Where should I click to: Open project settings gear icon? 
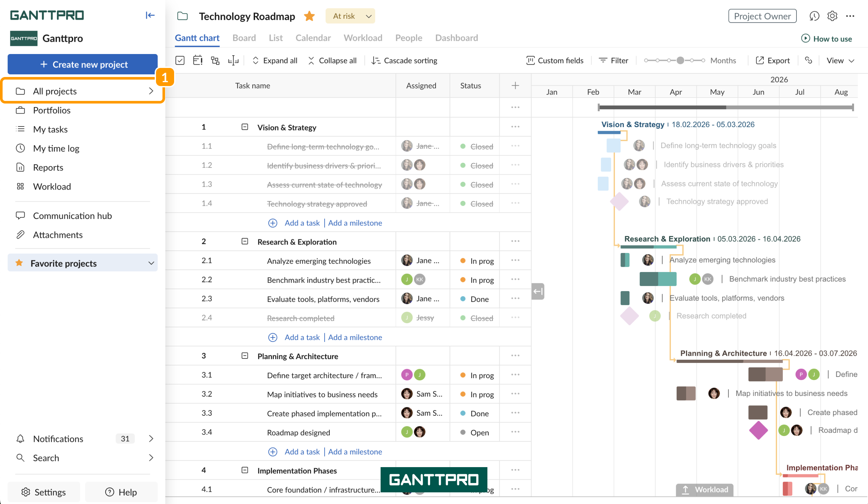832,16
